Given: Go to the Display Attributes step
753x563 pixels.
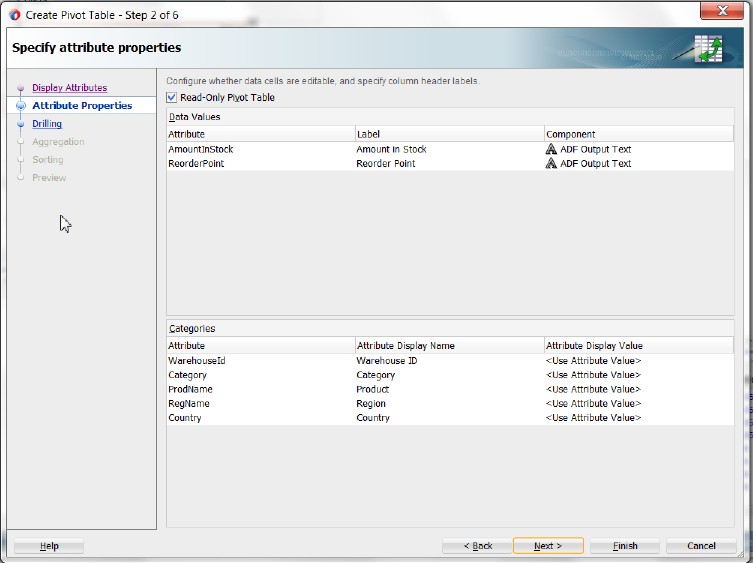Looking at the screenshot, I should coord(70,87).
